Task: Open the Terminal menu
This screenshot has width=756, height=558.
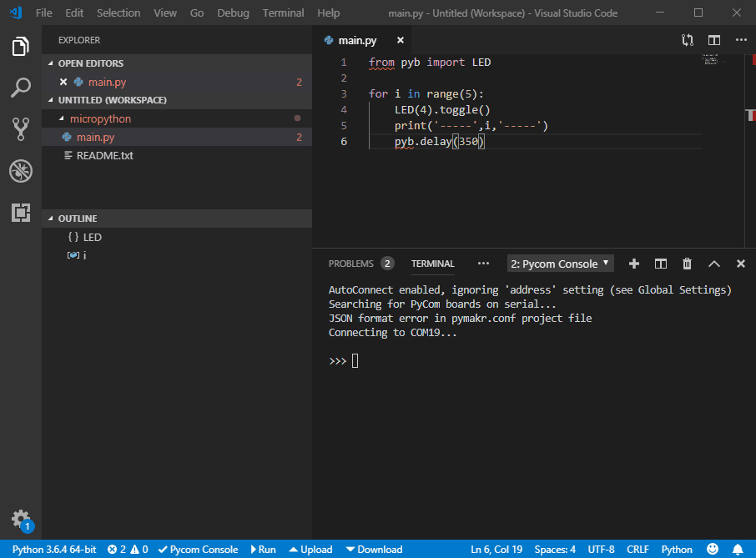Action: pos(283,13)
